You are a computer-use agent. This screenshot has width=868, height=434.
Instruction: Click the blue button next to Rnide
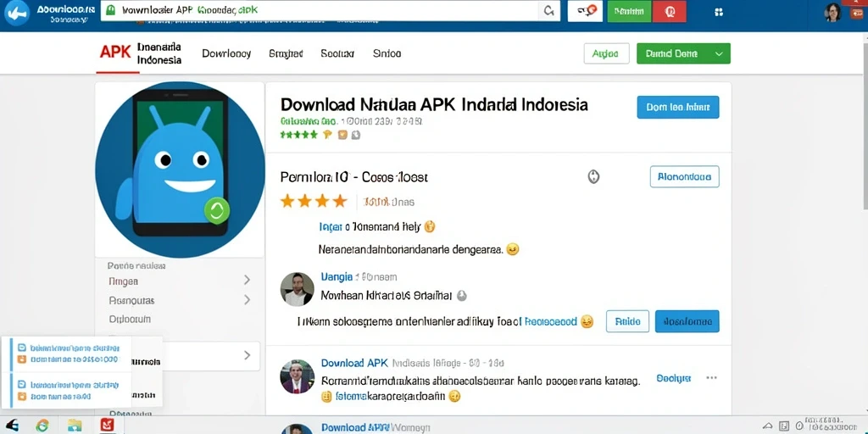coord(687,321)
